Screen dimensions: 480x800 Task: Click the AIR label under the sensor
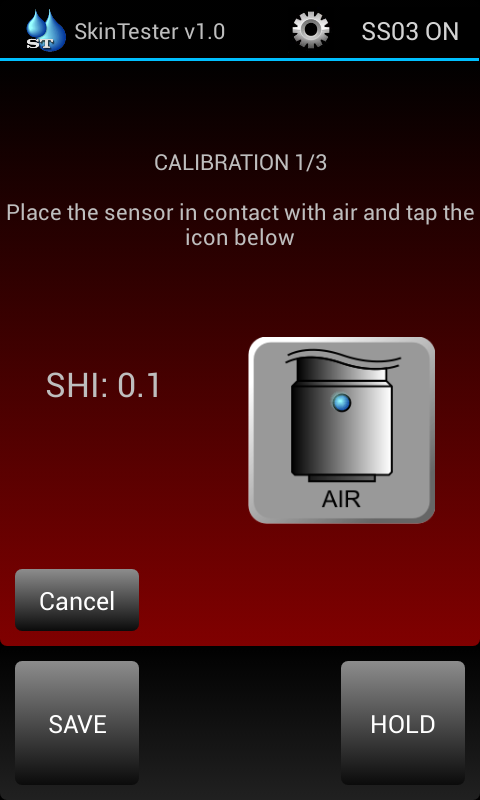click(341, 499)
